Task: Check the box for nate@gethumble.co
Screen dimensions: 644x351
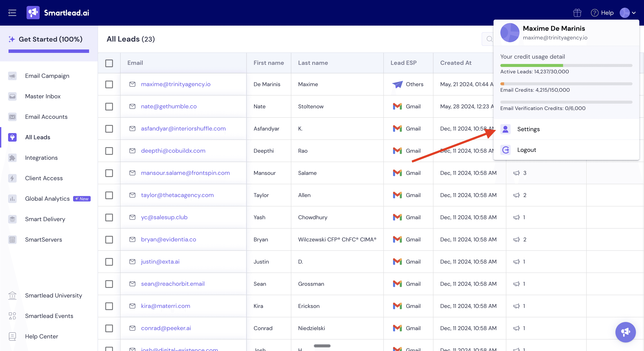Action: (109, 107)
